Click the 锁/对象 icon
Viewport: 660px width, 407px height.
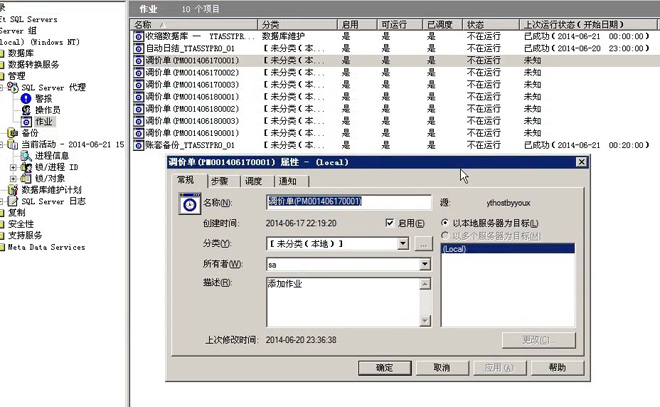(26, 178)
